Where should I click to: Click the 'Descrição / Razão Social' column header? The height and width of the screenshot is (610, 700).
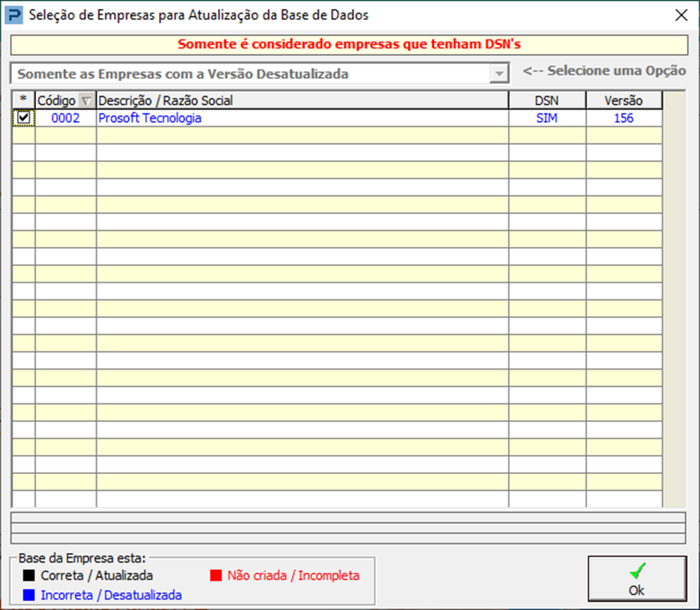[x=302, y=100]
